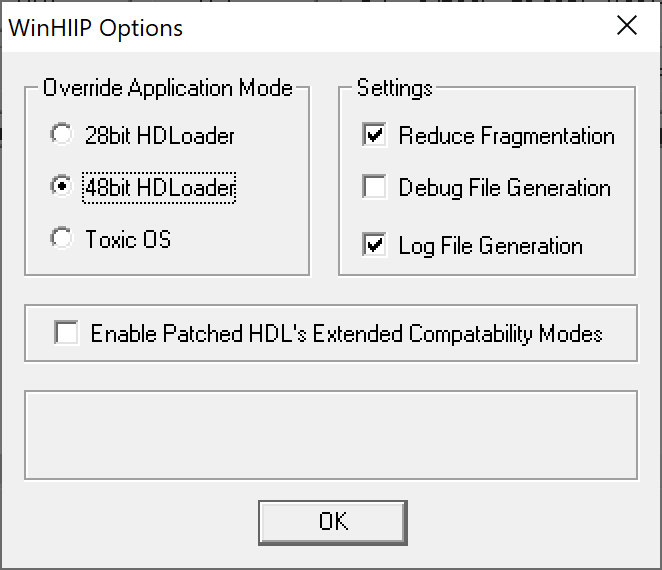The height and width of the screenshot is (570, 662).
Task: Click the '48bit HDLoader' label text
Action: click(160, 187)
